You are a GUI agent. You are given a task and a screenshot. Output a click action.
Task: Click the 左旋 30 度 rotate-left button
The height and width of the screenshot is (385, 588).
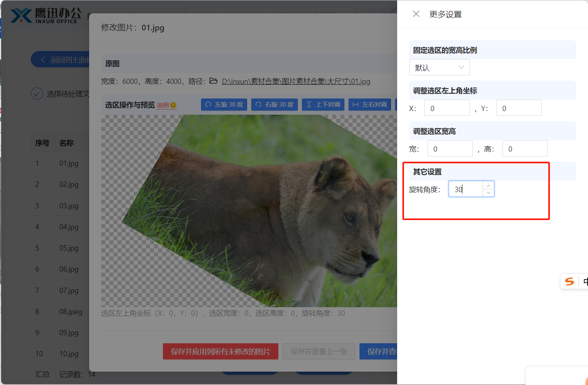coord(224,105)
